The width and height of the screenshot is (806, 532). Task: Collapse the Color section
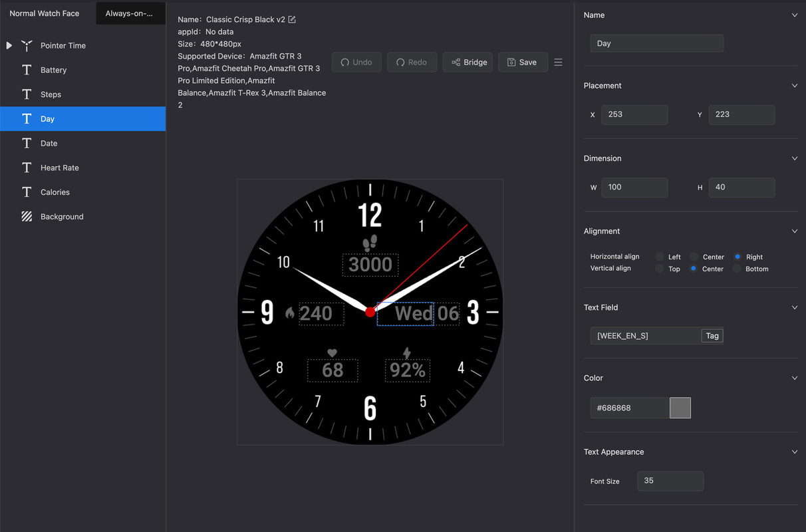point(794,378)
